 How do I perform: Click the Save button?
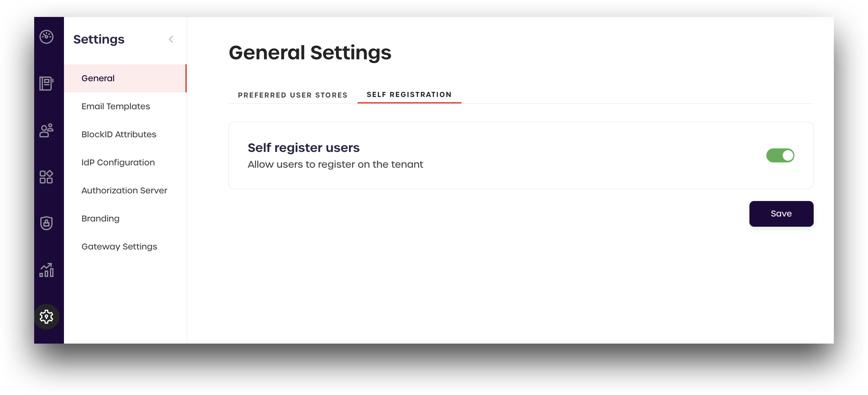[x=781, y=214]
